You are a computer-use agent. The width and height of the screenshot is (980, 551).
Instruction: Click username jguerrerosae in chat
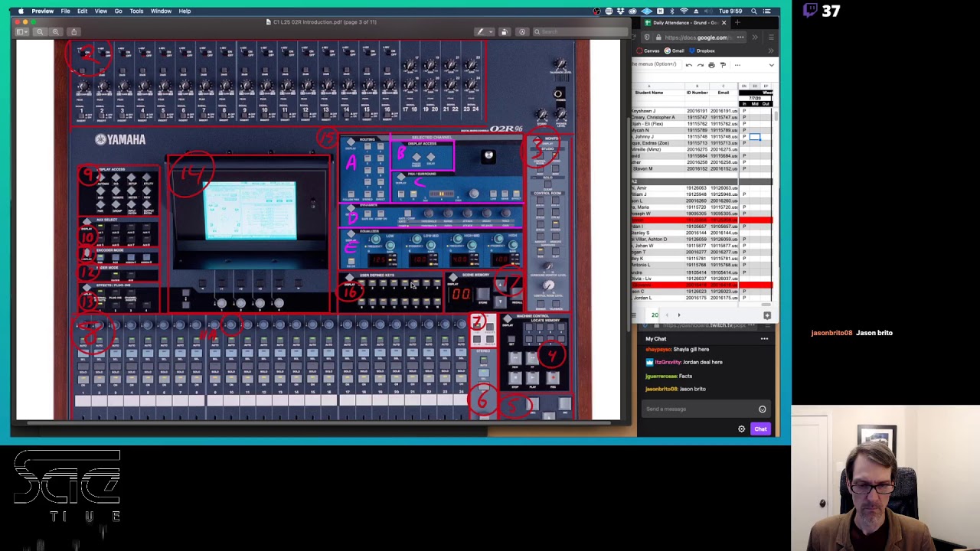click(x=661, y=377)
